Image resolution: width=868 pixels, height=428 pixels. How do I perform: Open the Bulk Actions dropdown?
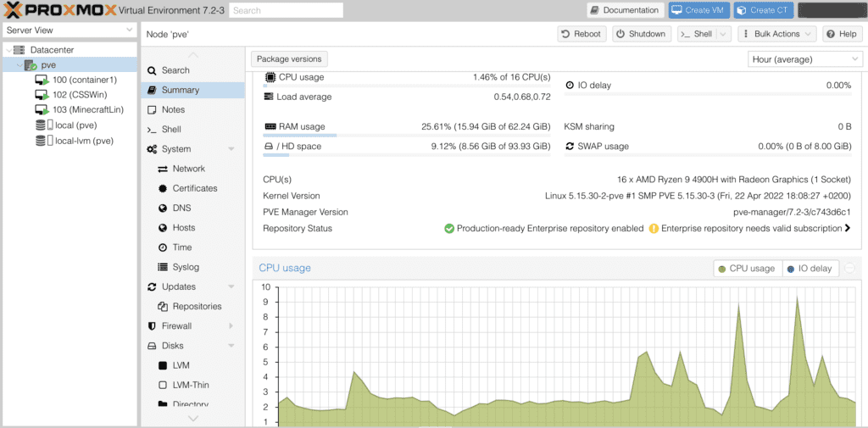[778, 34]
